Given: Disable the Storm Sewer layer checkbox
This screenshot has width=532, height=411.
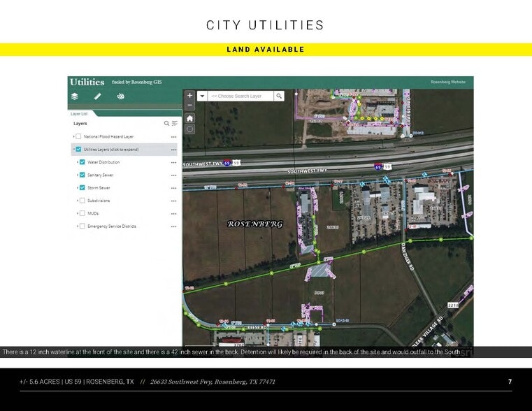Looking at the screenshot, I should pos(82,188).
